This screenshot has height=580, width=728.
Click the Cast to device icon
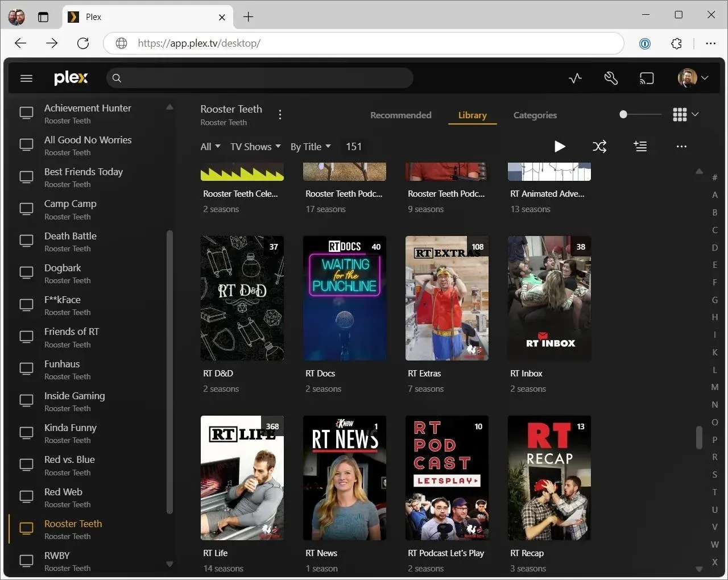(647, 78)
